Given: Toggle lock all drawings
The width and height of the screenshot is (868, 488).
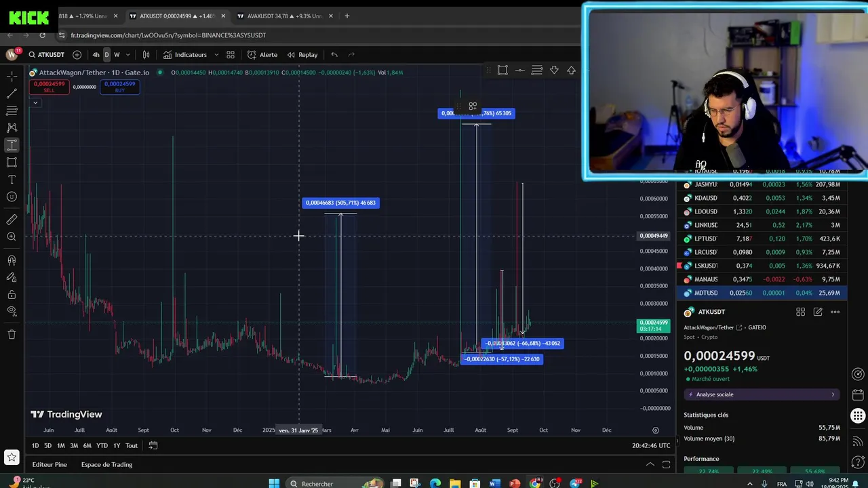Looking at the screenshot, I should coord(12,295).
